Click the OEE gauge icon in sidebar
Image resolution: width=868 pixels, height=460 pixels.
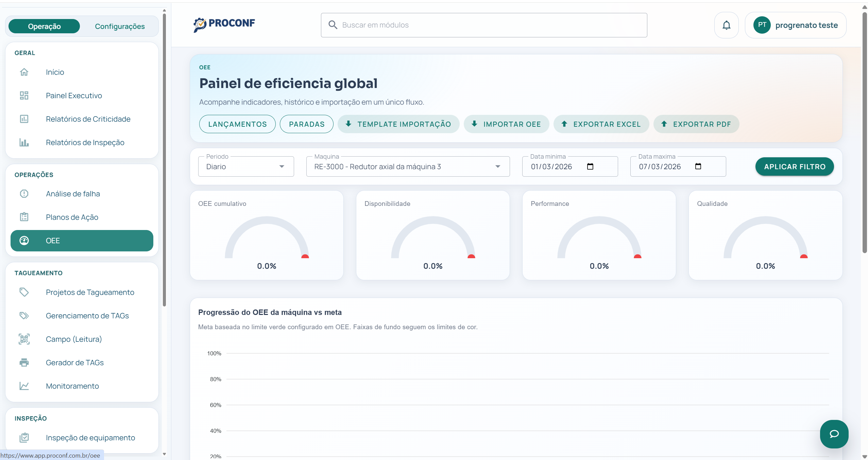pos(24,241)
